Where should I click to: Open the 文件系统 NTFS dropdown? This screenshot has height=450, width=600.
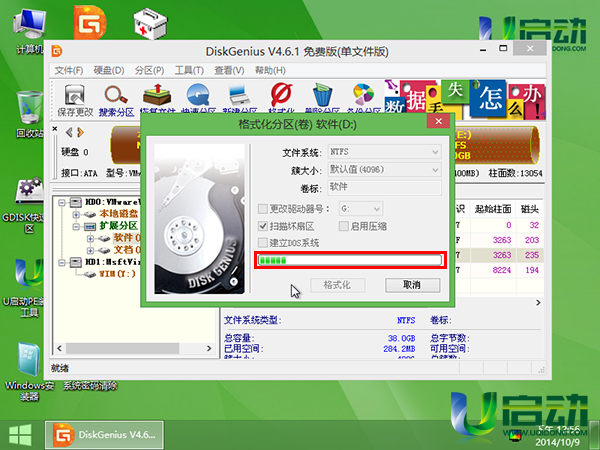point(385,152)
